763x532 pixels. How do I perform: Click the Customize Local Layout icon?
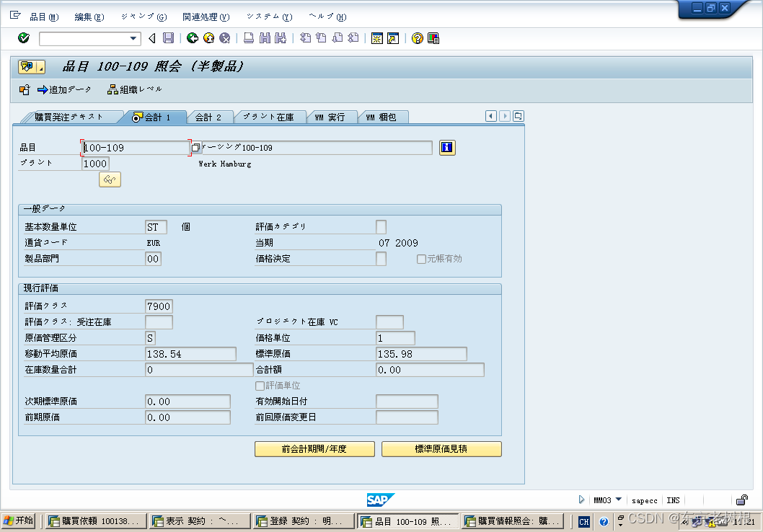point(433,38)
